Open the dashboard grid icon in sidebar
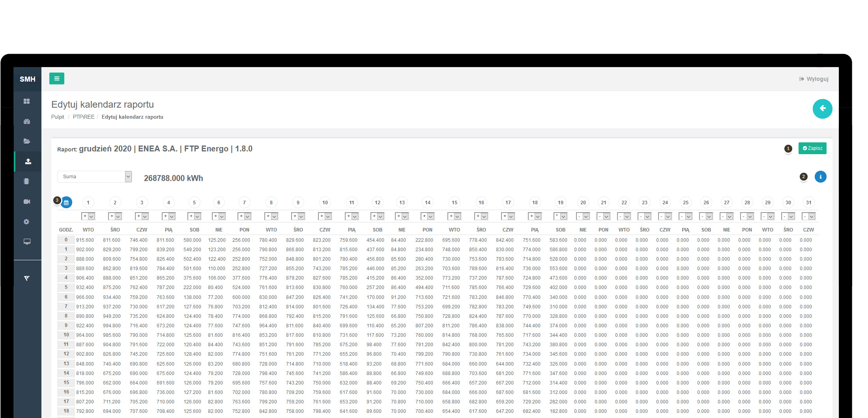Screen dimensions: 868x418 click(27, 101)
